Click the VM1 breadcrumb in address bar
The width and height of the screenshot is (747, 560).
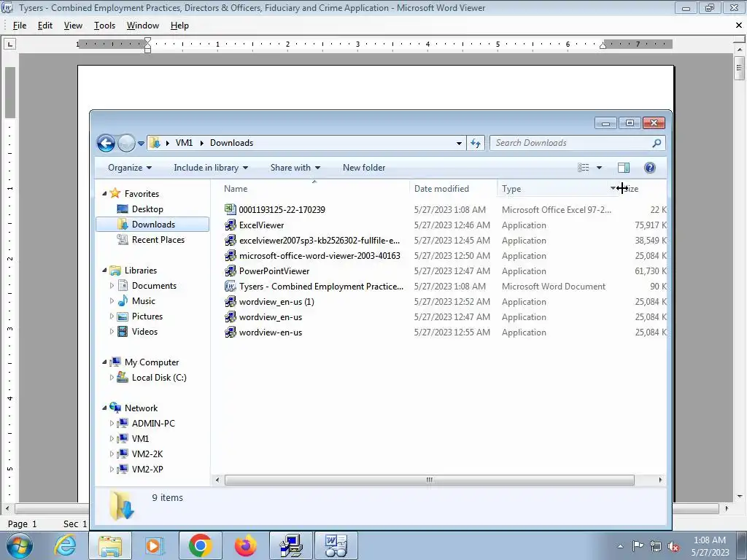(184, 143)
